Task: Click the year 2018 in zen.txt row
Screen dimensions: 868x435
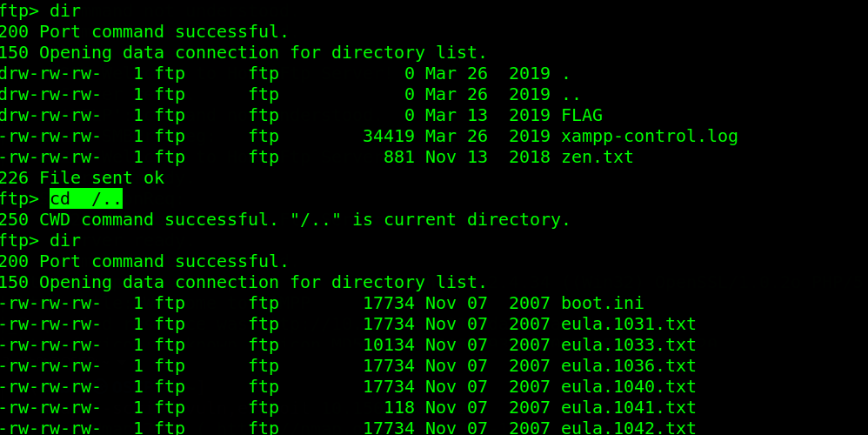Action: tap(530, 157)
